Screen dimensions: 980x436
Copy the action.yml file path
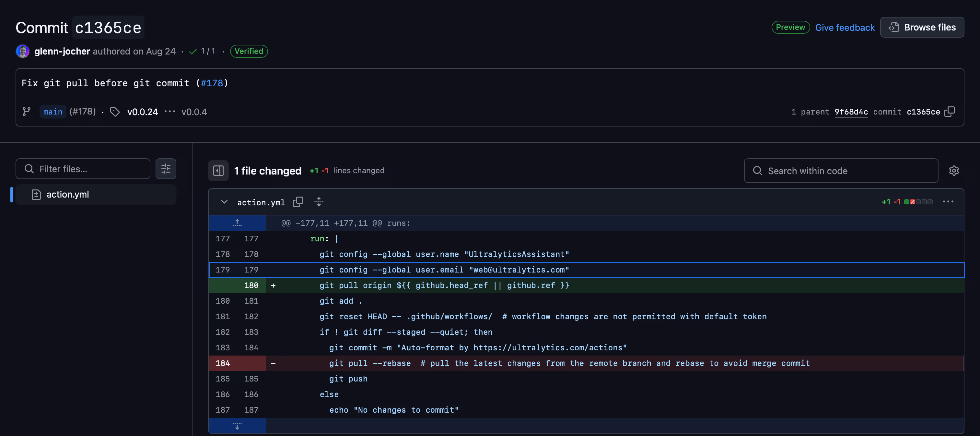(x=298, y=202)
